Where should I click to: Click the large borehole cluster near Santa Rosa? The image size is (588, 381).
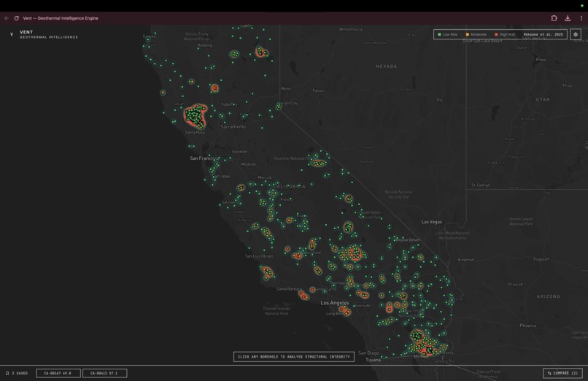click(x=195, y=115)
